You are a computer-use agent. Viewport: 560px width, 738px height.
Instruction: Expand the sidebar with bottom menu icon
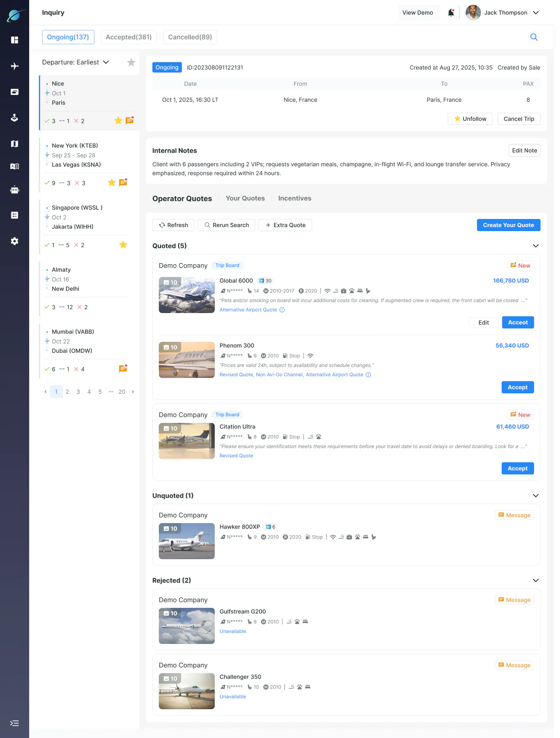click(x=15, y=723)
